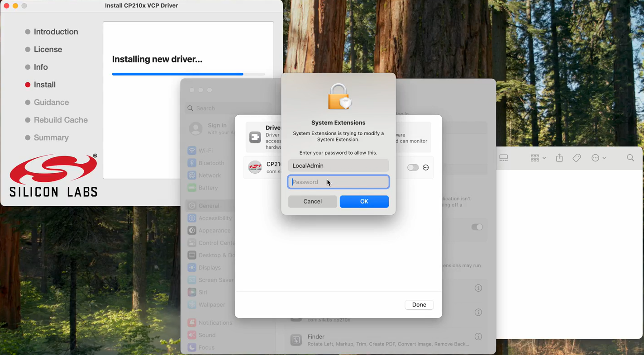Click the topmost info icon in extensions list
Image resolution: width=644 pixels, height=355 pixels.
tap(478, 288)
